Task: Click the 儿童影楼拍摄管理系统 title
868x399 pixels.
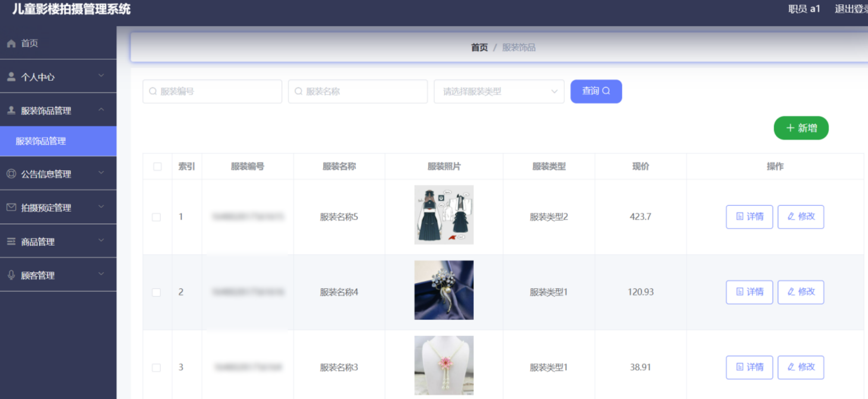Action: pos(72,9)
